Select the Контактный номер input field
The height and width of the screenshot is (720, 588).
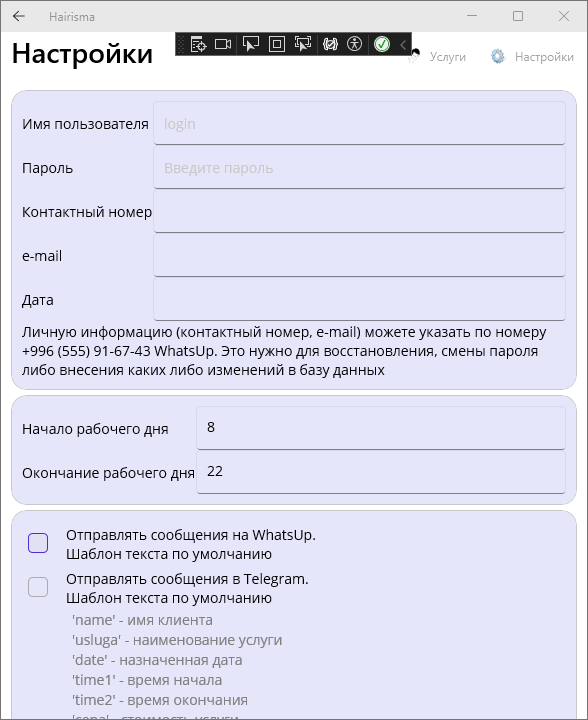click(359, 211)
